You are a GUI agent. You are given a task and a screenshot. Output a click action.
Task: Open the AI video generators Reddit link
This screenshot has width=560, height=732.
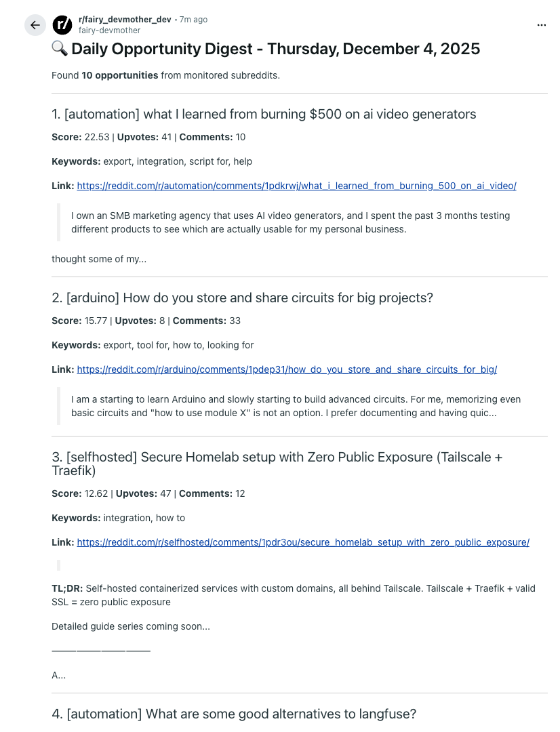tap(297, 186)
